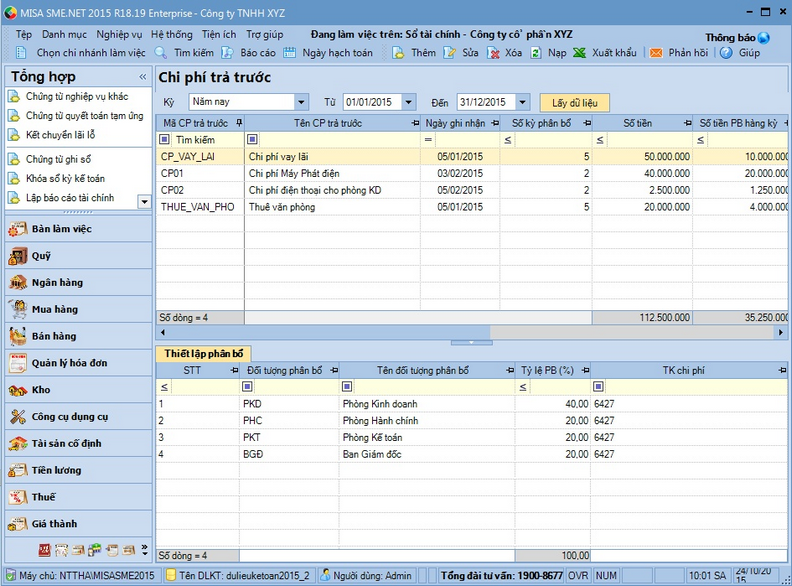The height and width of the screenshot is (586, 792).
Task: Open the Tiện ích menu
Action: tap(219, 34)
